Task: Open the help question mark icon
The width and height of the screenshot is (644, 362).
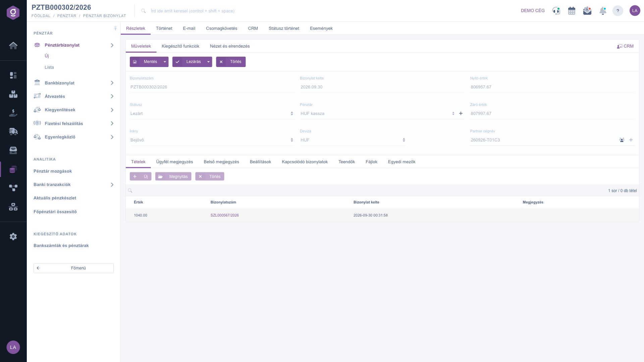Action: point(618,11)
